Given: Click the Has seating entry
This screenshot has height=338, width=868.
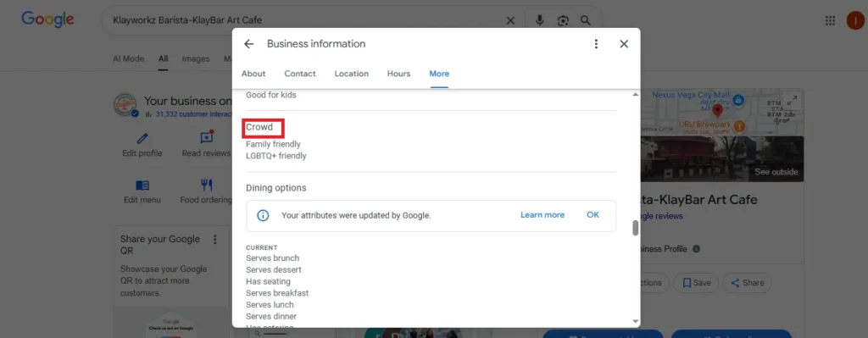Looking at the screenshot, I should [x=269, y=281].
